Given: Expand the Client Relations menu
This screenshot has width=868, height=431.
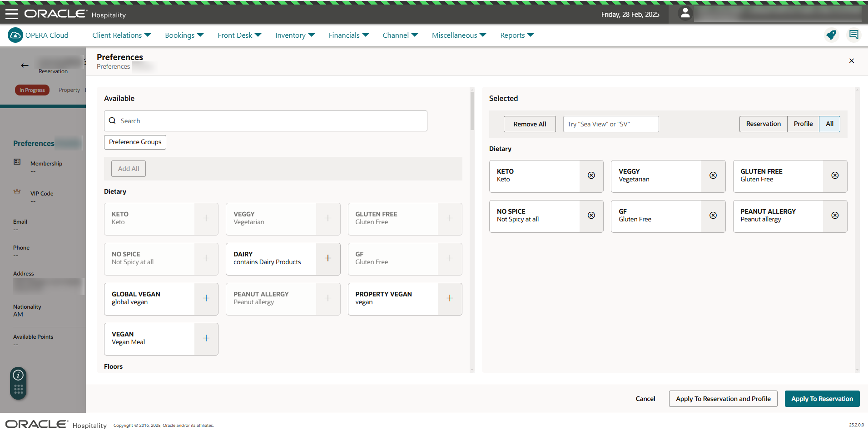Looking at the screenshot, I should pos(121,35).
